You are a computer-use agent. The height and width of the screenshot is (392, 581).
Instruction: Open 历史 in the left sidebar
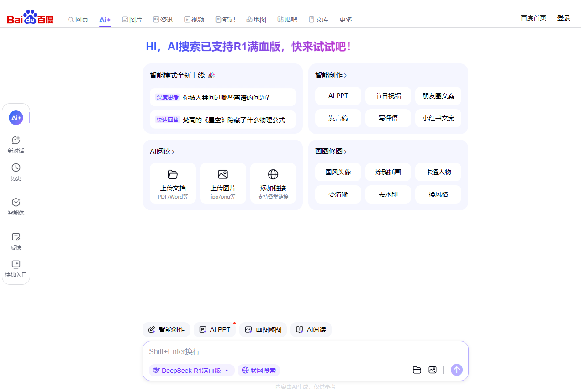[x=16, y=172]
